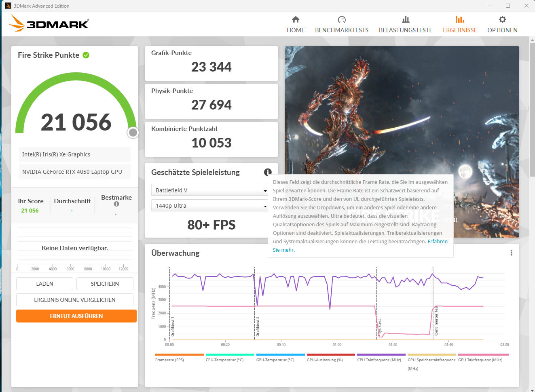Viewport: 535px width, 392px height.
Task: Click ERNEUT AUSFÜHREN orange button
Action: (x=76, y=316)
